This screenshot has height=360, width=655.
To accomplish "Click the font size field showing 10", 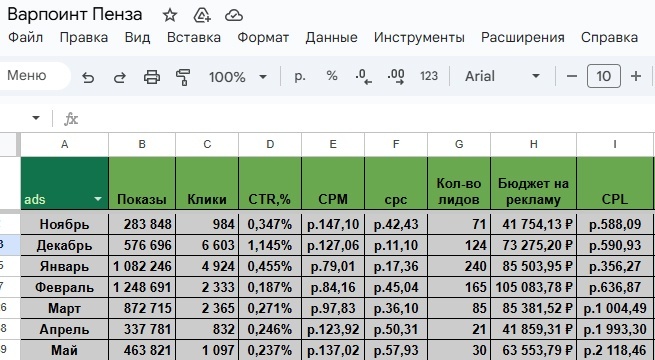I will point(604,76).
